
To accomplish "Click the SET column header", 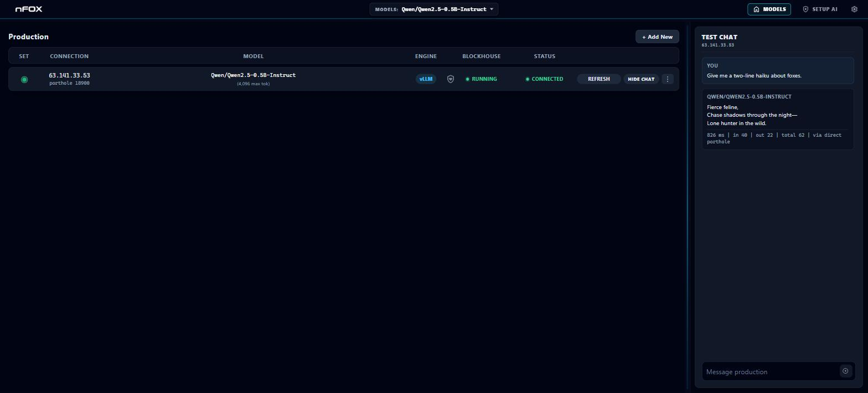I will pos(24,56).
